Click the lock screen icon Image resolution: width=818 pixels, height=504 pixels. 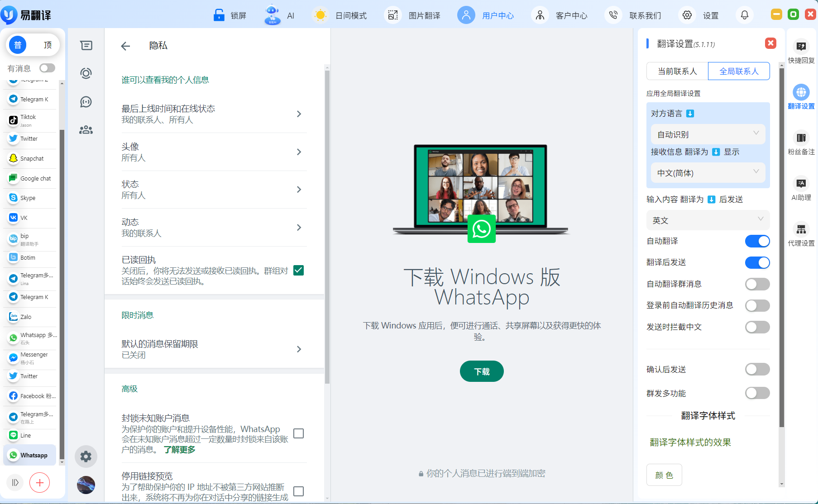[x=219, y=15]
